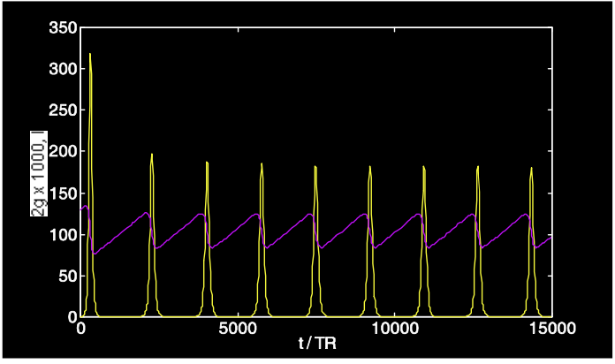Screen dimensions: 615x364
Task: Click the 300 y-axis tick label
Action: [63, 69]
